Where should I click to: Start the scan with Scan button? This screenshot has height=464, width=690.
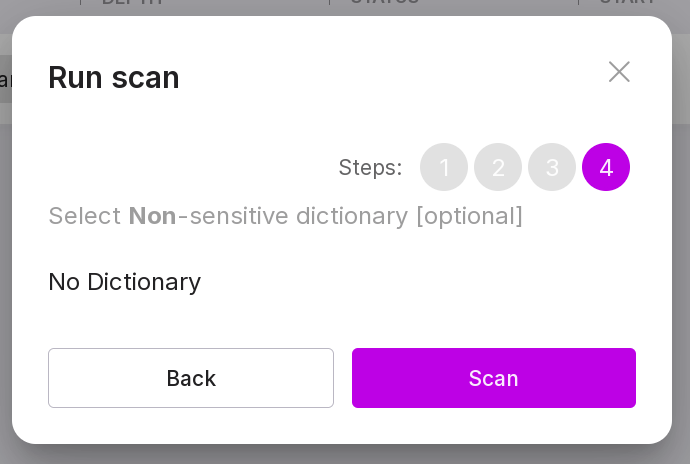click(494, 378)
